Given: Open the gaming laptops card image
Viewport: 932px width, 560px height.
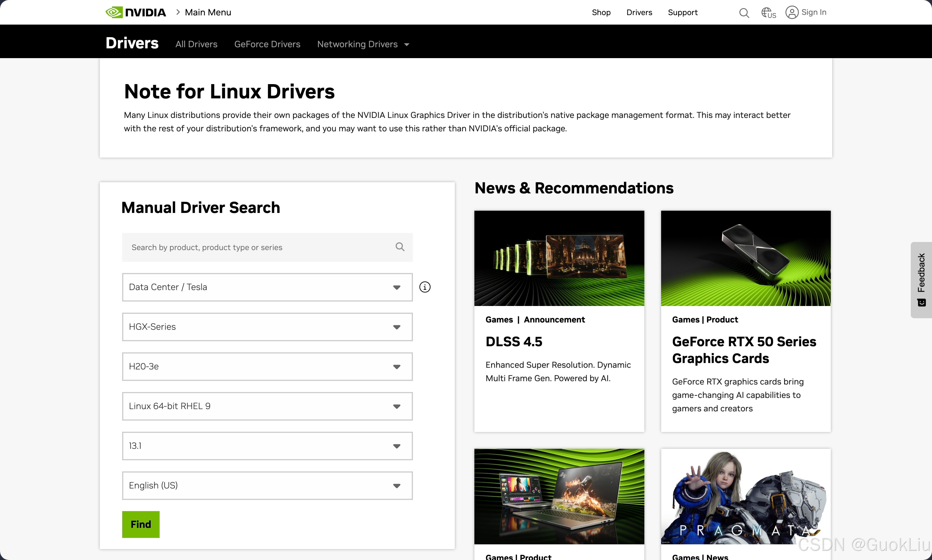Looking at the screenshot, I should tap(559, 496).
